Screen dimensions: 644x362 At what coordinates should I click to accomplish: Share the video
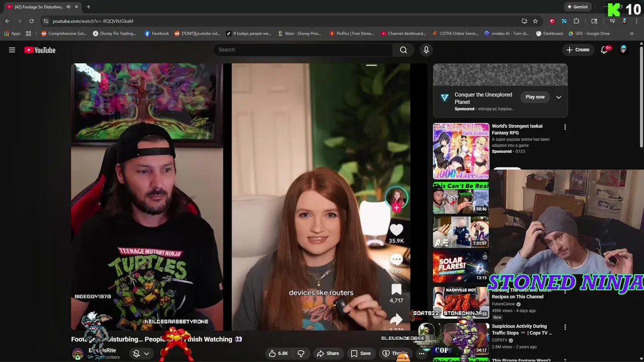click(328, 353)
